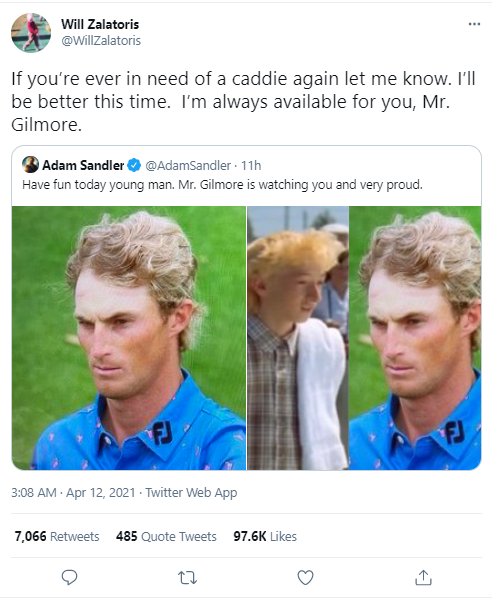Click the blue verified badge
This screenshot has height=603, width=492.
click(x=134, y=165)
